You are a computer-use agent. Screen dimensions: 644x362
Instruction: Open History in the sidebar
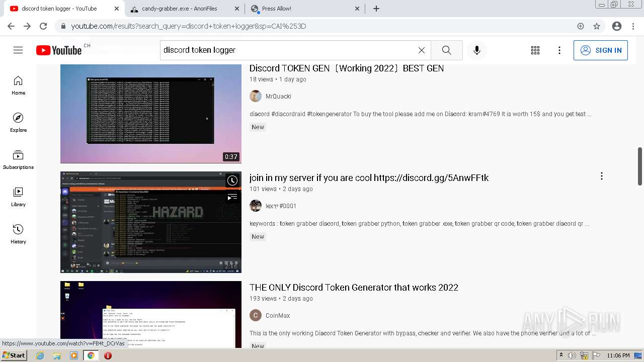18,234
